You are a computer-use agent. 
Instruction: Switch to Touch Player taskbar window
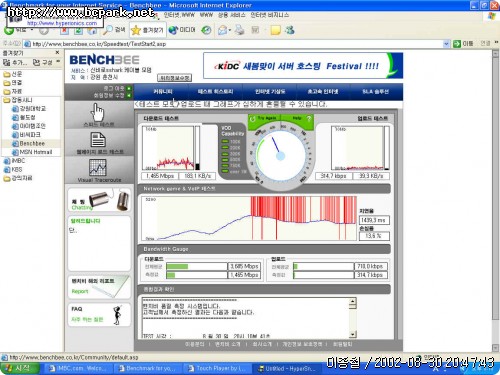click(x=217, y=368)
